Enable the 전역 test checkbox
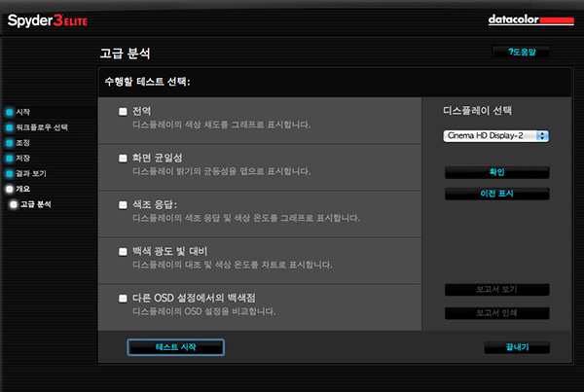The image size is (584, 392). pyautogui.click(x=123, y=113)
